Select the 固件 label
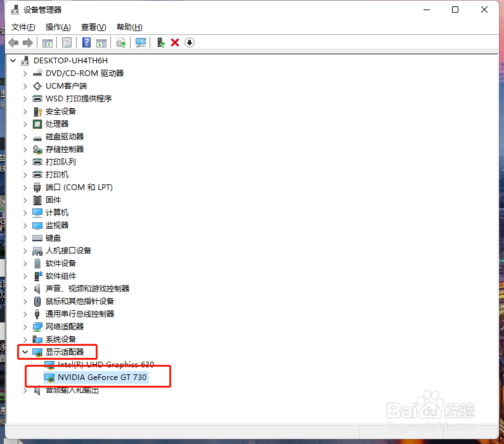Image resolution: width=504 pixels, height=444 pixels. pos(53,200)
